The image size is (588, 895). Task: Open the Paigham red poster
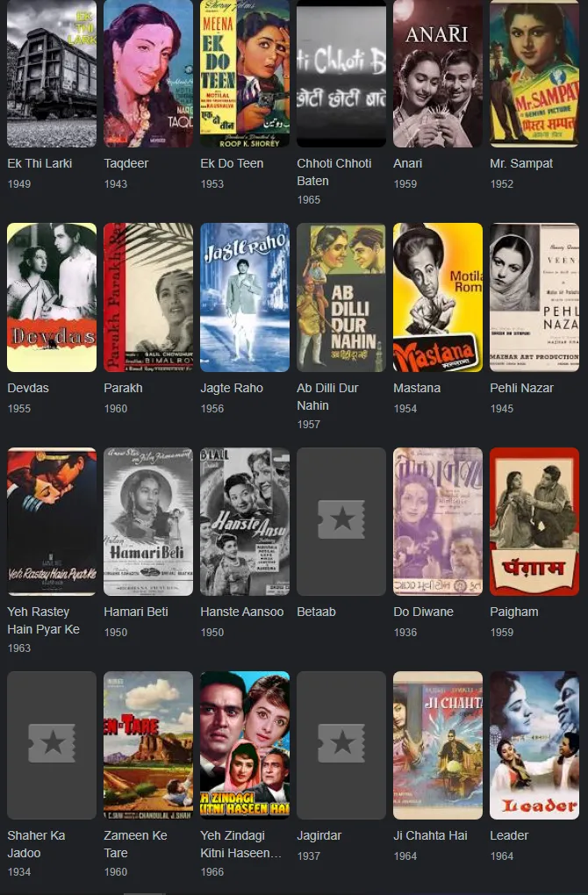(x=534, y=522)
